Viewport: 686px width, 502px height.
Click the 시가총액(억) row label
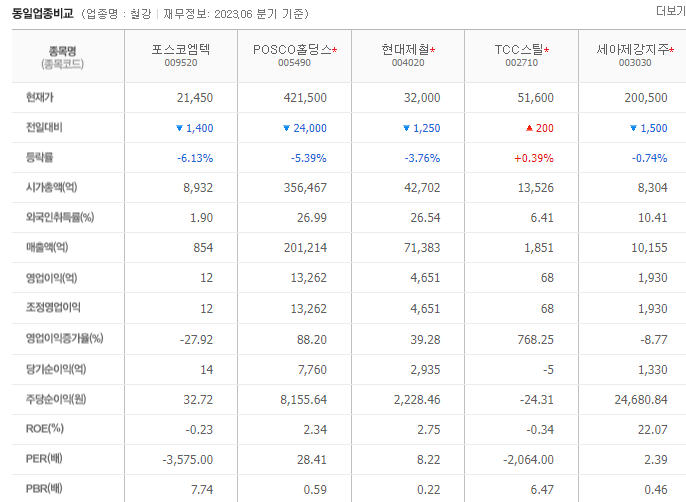click(52, 187)
